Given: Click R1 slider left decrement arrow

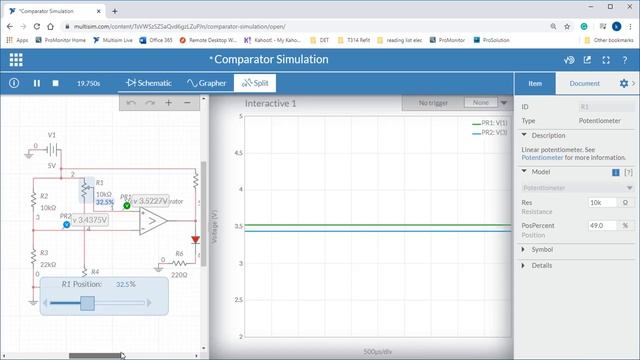Looking at the screenshot, I should click(x=45, y=303).
